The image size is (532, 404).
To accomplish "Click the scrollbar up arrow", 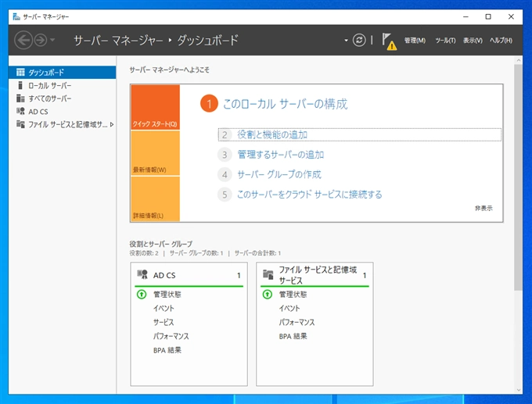I will [518, 60].
